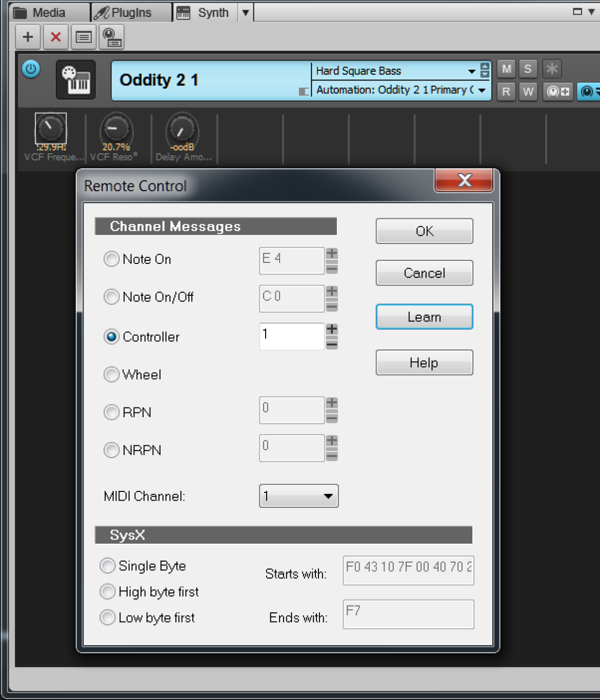Mute the Oddity 2 1 synth with M
This screenshot has height=700, width=600.
point(506,69)
